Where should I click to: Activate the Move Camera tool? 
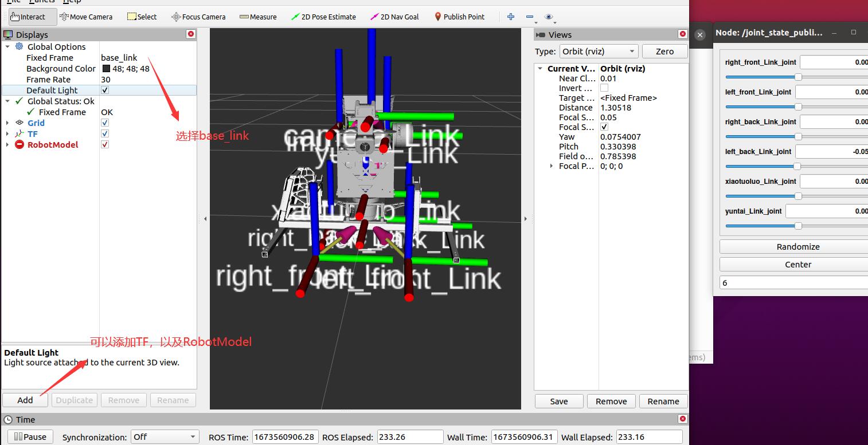coord(86,17)
